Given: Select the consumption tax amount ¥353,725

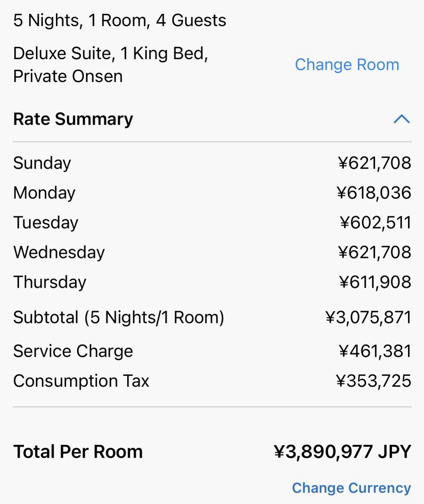Looking at the screenshot, I should (x=374, y=381).
